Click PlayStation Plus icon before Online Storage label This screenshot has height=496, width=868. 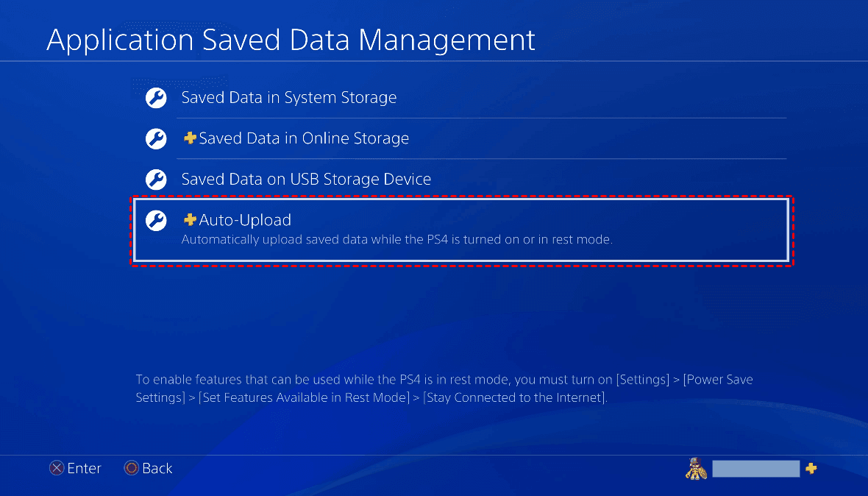[x=190, y=138]
